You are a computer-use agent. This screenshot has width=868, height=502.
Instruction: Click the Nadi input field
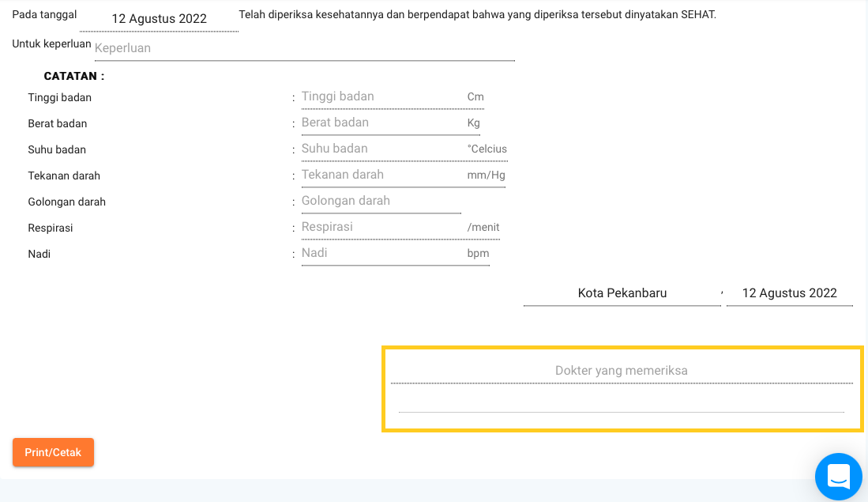[382, 253]
